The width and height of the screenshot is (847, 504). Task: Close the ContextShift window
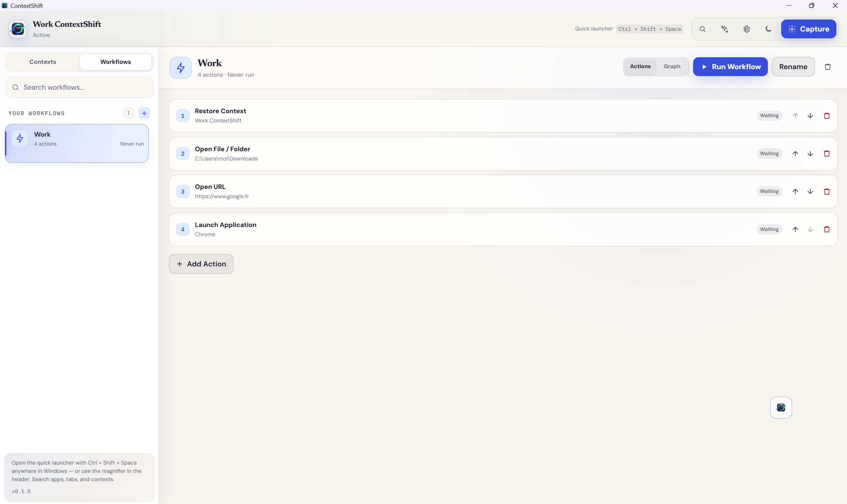[x=835, y=5]
